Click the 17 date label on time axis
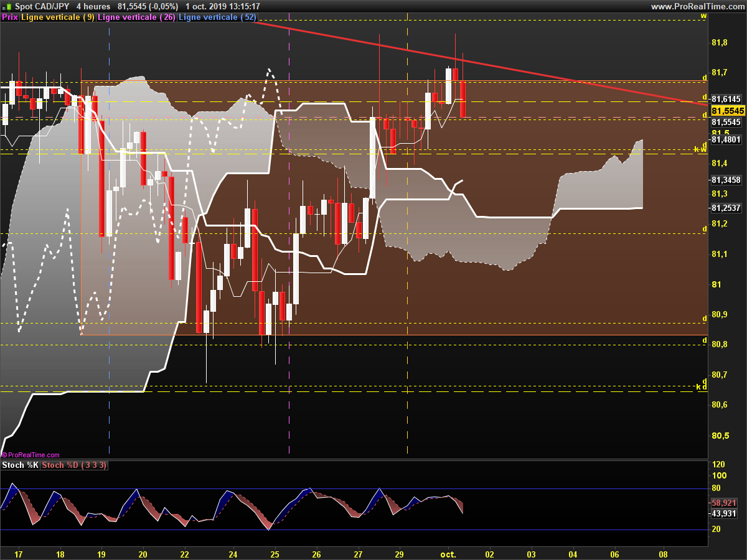This screenshot has width=747, height=560. click(x=18, y=554)
